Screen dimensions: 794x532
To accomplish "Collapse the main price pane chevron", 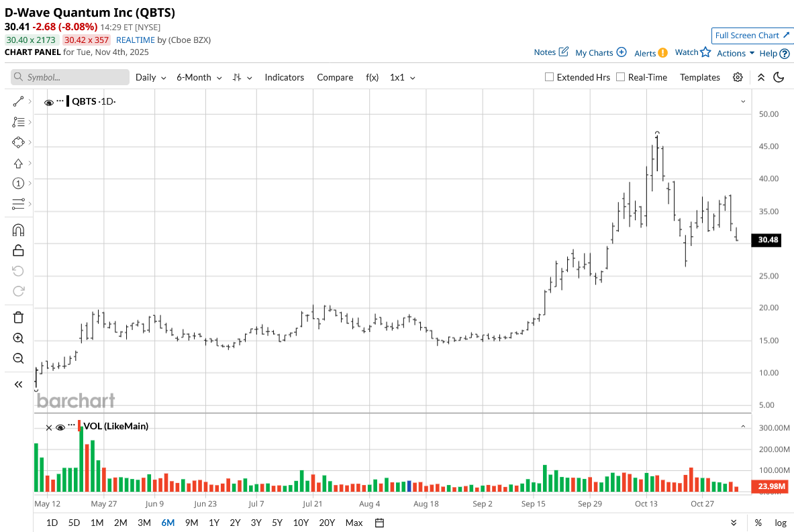I will click(743, 101).
